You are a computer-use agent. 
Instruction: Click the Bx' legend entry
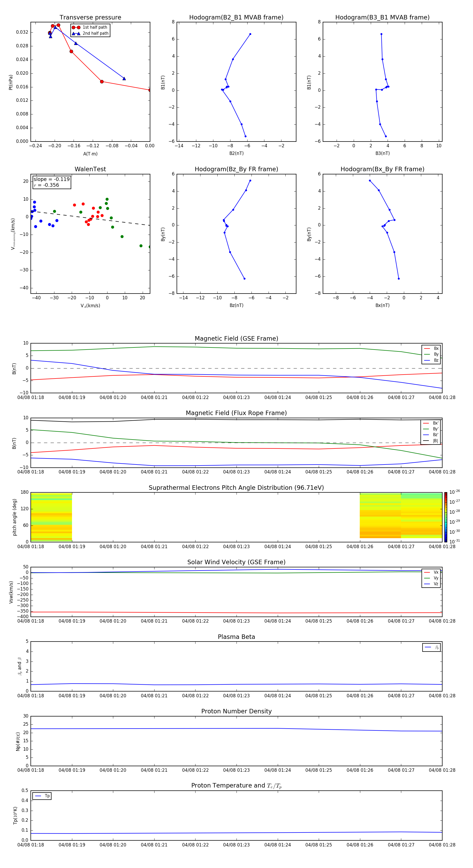click(431, 423)
